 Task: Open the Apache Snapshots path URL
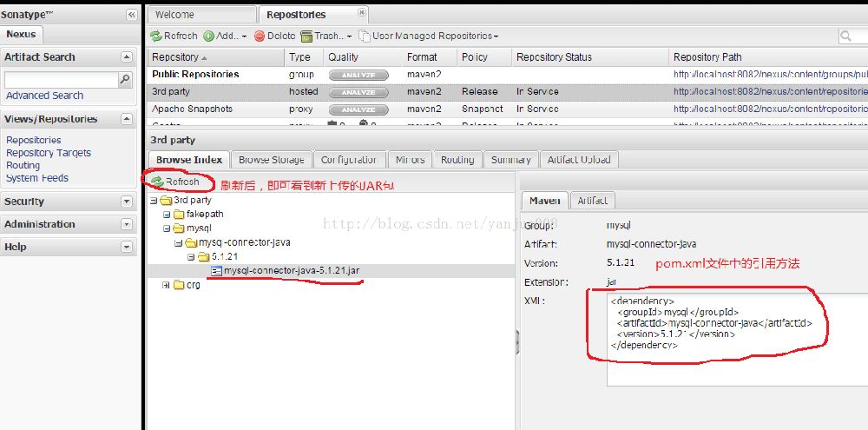[x=770, y=109]
